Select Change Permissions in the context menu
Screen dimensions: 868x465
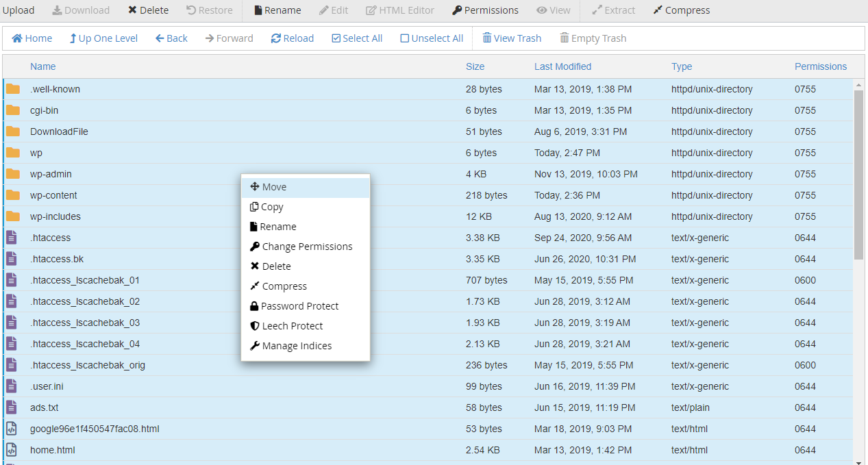(301, 246)
